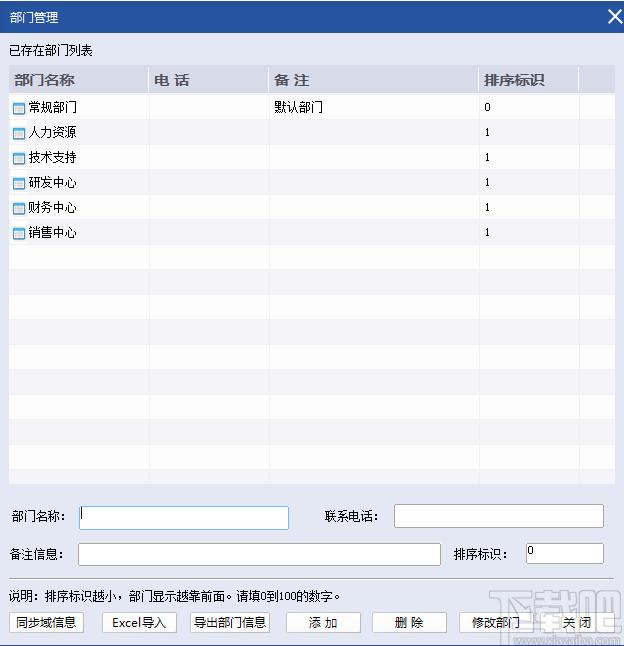This screenshot has width=624, height=646.
Task: Click sort value 1 of 人力资源
Action: click(x=487, y=132)
